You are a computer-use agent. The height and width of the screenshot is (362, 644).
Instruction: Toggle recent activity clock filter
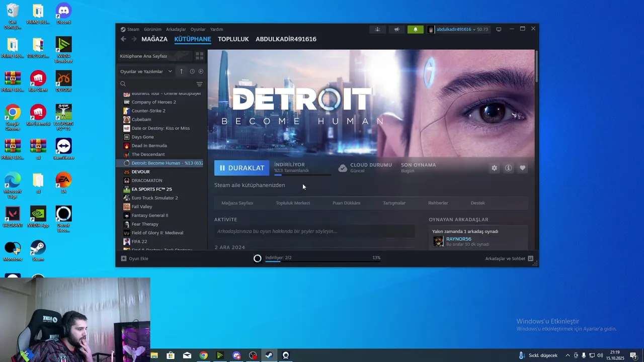point(192,71)
